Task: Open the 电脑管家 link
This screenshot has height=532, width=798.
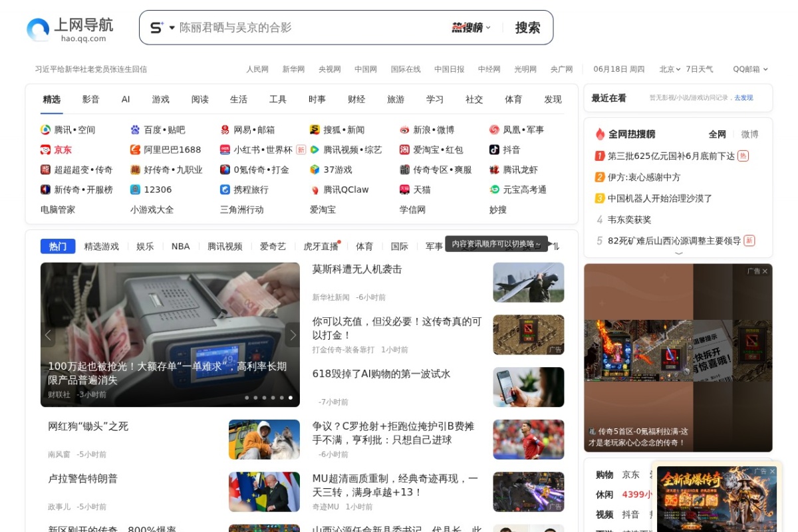Action: tap(58, 209)
